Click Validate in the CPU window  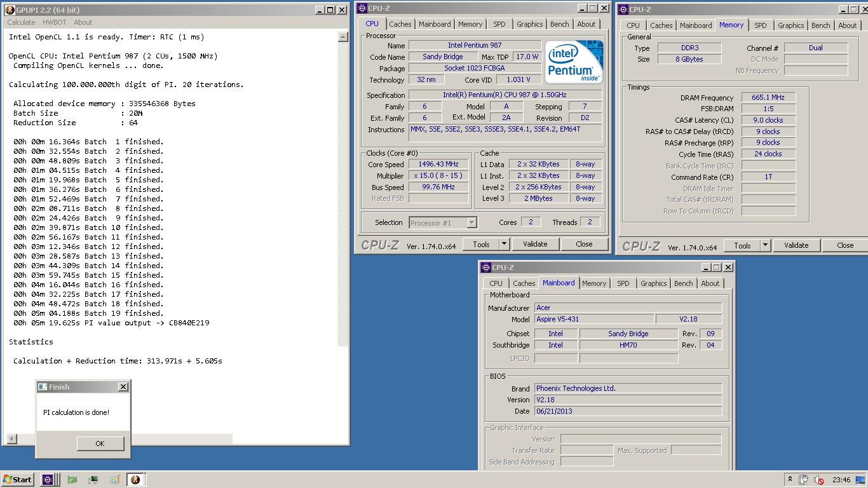[x=535, y=244]
